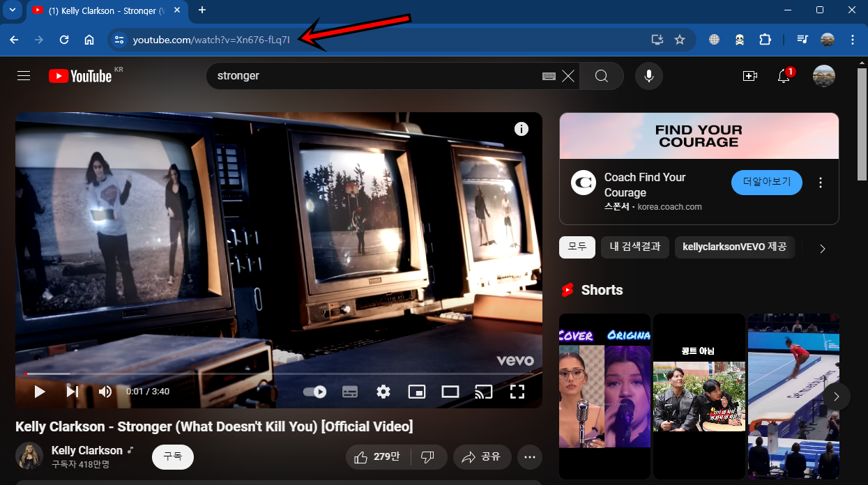Image resolution: width=868 pixels, height=485 pixels.
Task: Open the gymnastics vault short
Action: 793,396
